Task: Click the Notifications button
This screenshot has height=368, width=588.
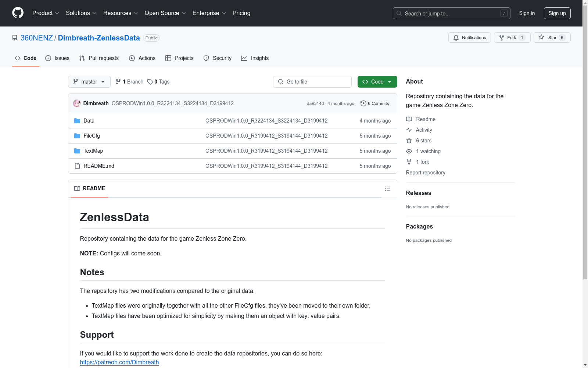Action: (x=470, y=38)
